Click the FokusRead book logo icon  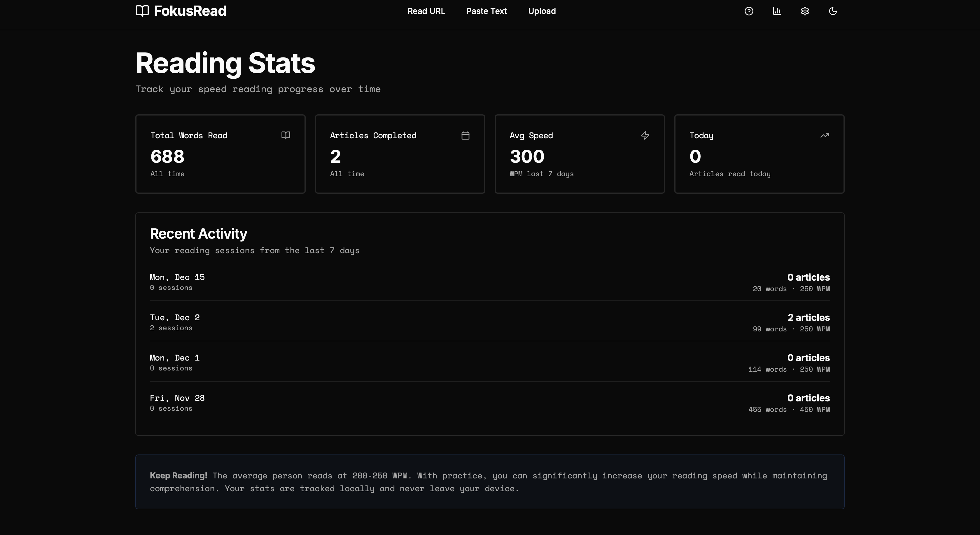tap(142, 11)
